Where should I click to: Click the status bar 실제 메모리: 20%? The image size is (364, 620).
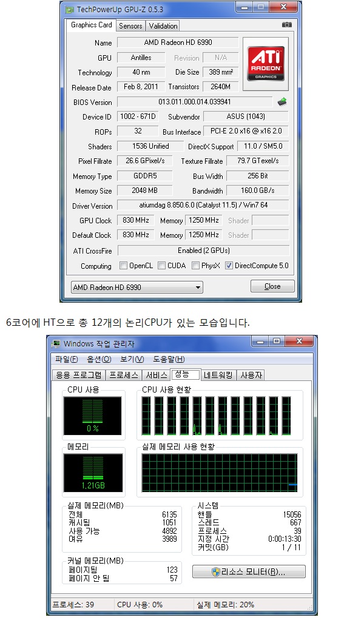pos(225,605)
